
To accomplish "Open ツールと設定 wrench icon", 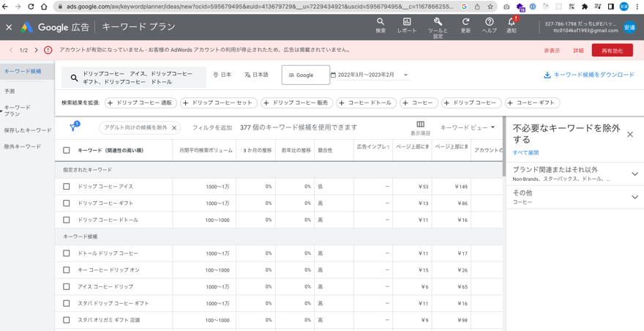I will (438, 26).
